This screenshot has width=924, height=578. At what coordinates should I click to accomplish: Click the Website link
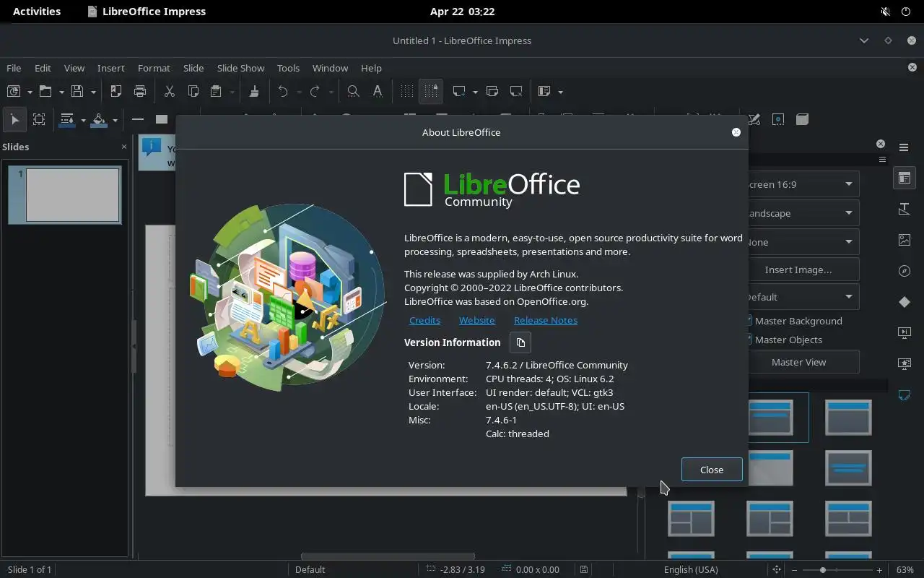click(477, 320)
